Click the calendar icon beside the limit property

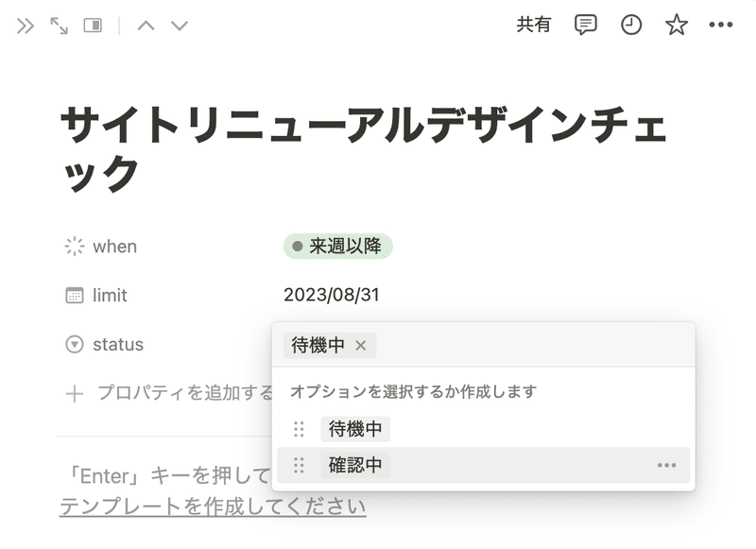pos(75,295)
